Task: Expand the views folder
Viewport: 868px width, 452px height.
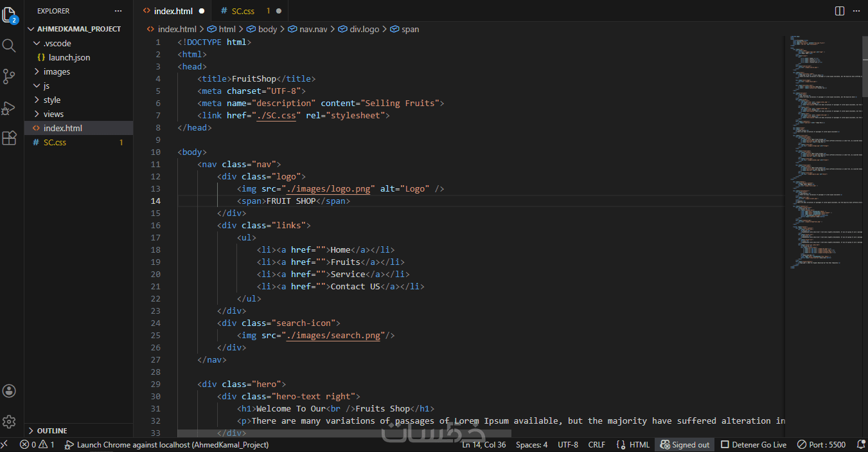Action: pyautogui.click(x=78, y=114)
